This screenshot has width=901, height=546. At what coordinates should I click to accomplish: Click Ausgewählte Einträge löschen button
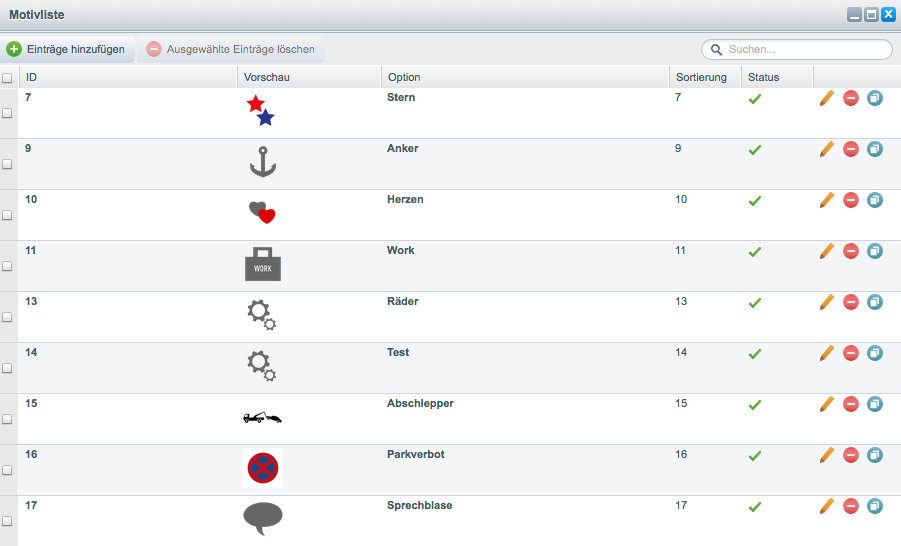tap(231, 49)
